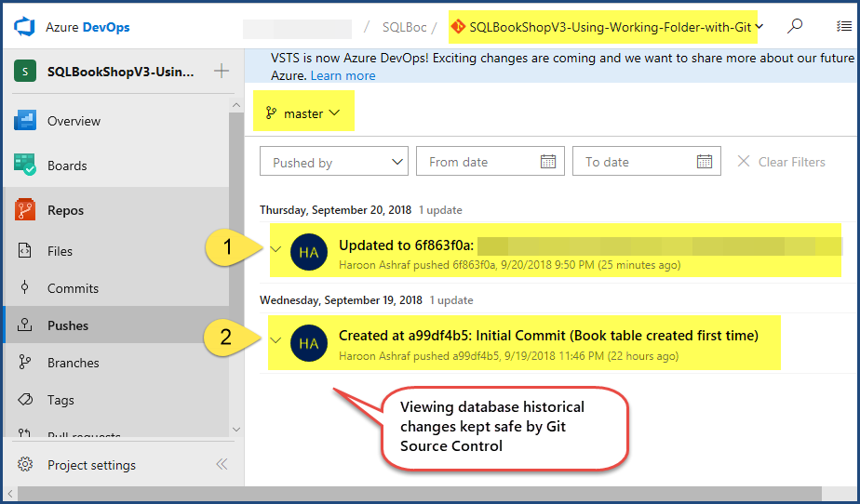
Task: Click the Git repository icon in breadcrumb
Action: [x=458, y=26]
